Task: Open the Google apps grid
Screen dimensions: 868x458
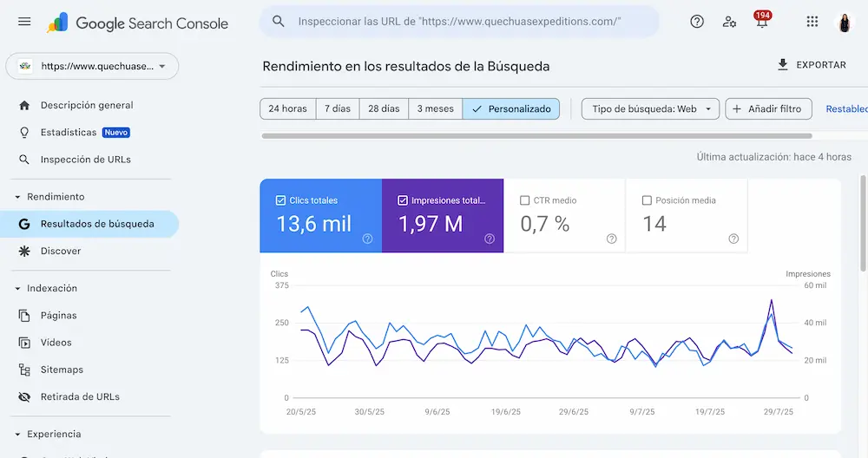Action: (x=812, y=22)
